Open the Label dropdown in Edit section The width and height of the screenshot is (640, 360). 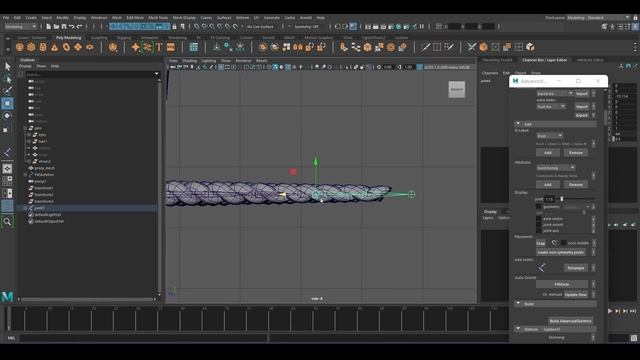pyautogui.click(x=549, y=136)
